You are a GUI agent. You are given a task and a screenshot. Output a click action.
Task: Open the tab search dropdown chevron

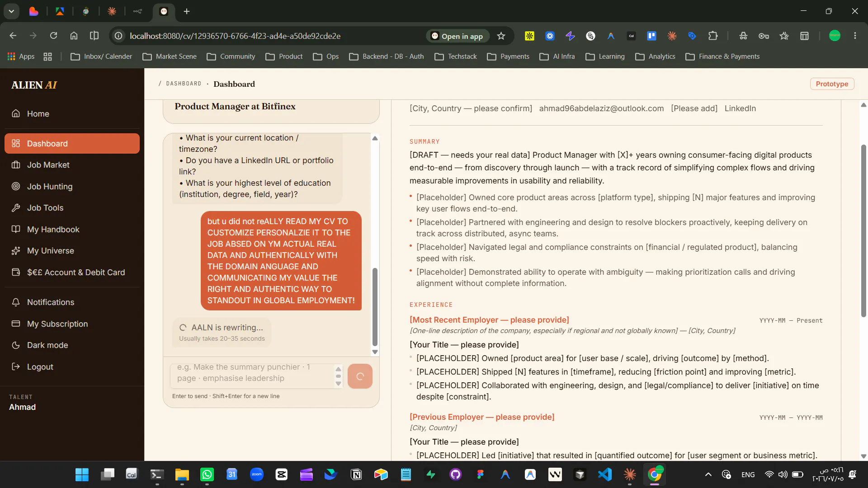[11, 11]
